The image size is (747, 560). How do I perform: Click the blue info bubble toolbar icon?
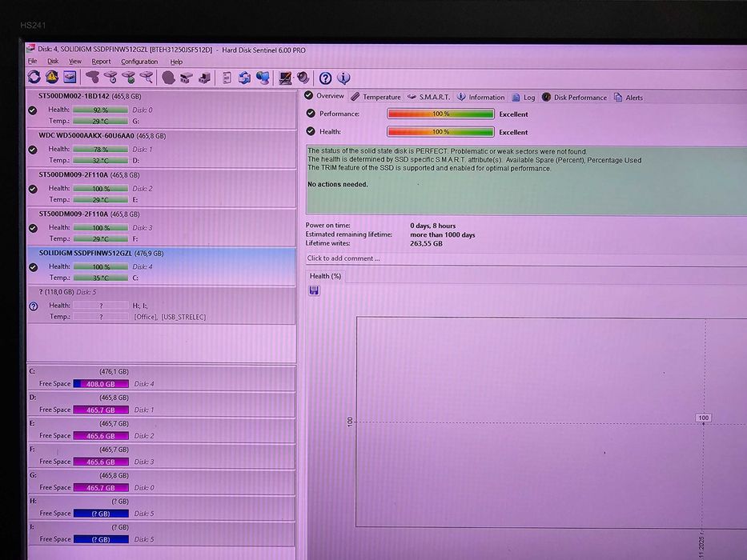343,78
